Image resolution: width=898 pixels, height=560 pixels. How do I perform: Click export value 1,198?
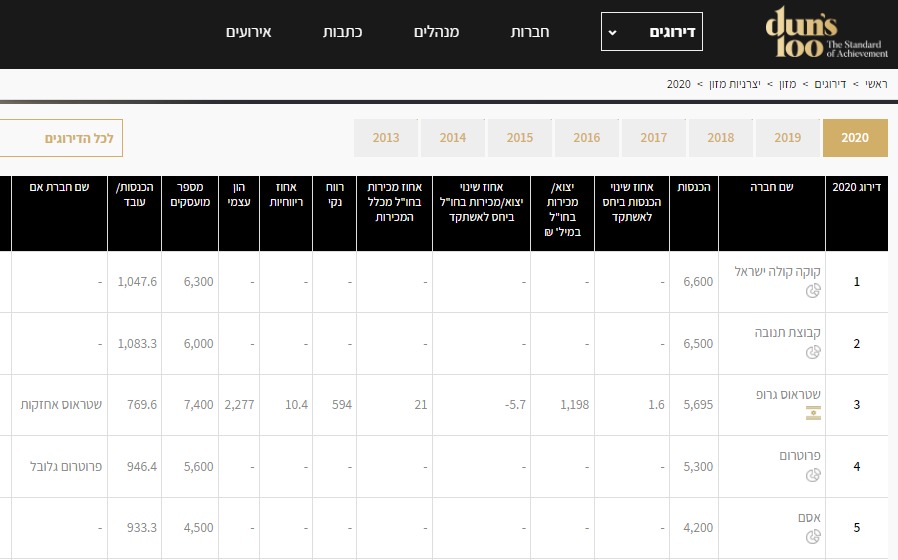tap(574, 405)
